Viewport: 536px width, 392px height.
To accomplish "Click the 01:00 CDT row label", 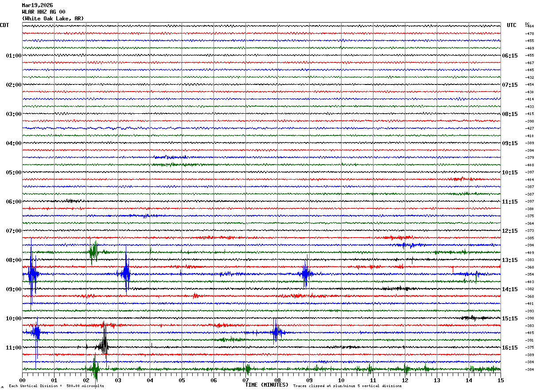I will [x=14, y=56].
